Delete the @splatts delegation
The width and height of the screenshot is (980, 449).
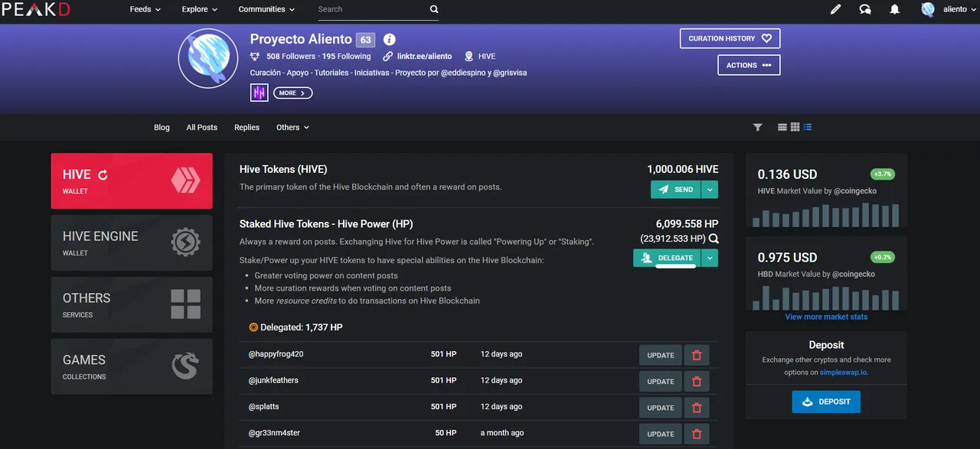point(697,407)
